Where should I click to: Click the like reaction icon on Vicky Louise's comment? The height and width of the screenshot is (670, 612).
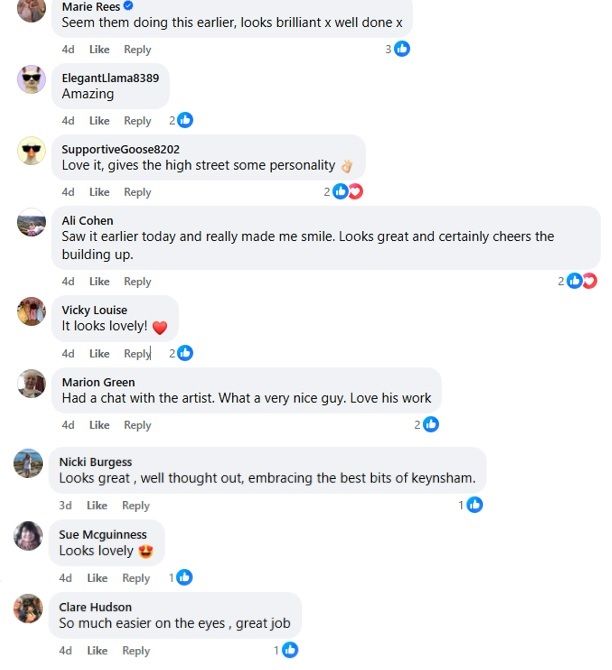pos(185,353)
